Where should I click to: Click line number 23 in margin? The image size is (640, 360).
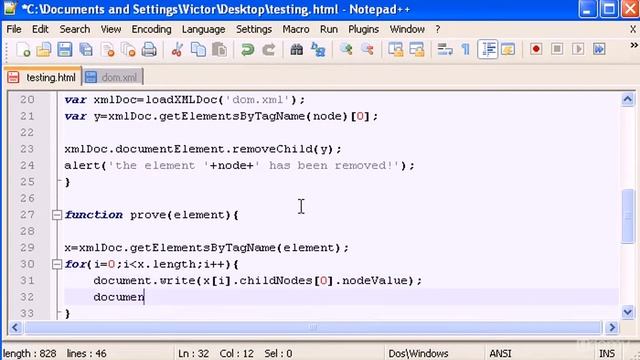click(27, 149)
